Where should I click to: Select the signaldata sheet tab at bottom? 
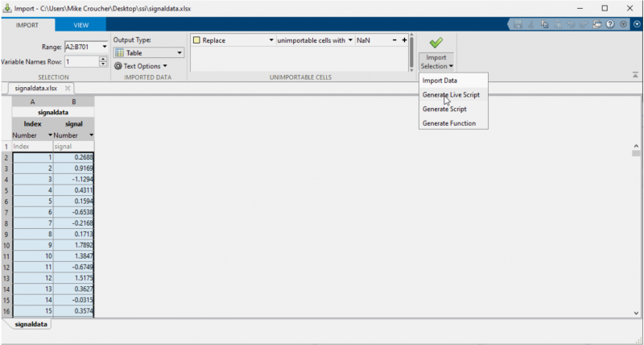pos(31,324)
